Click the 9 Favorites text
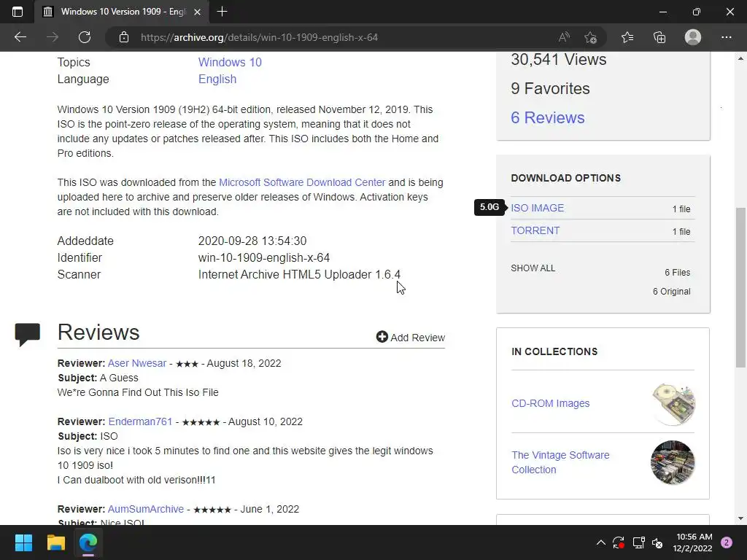 click(550, 88)
